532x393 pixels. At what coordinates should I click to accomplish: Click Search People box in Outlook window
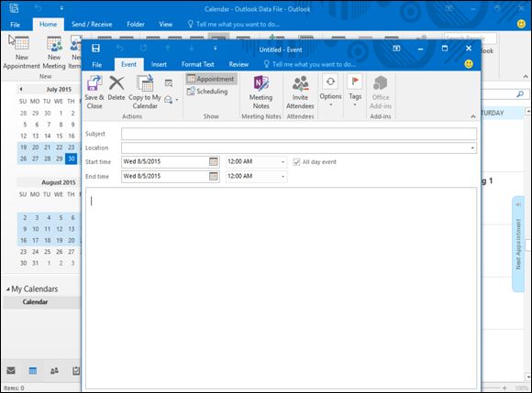tap(471, 38)
